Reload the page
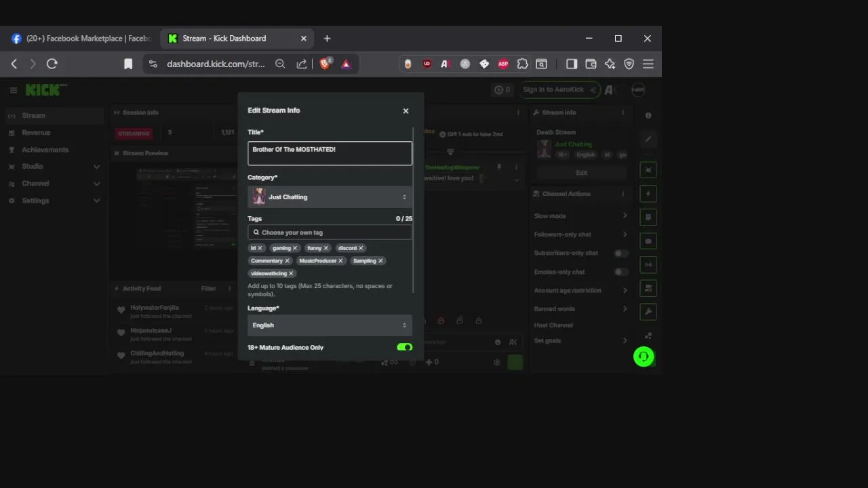The image size is (868, 488). [x=52, y=64]
